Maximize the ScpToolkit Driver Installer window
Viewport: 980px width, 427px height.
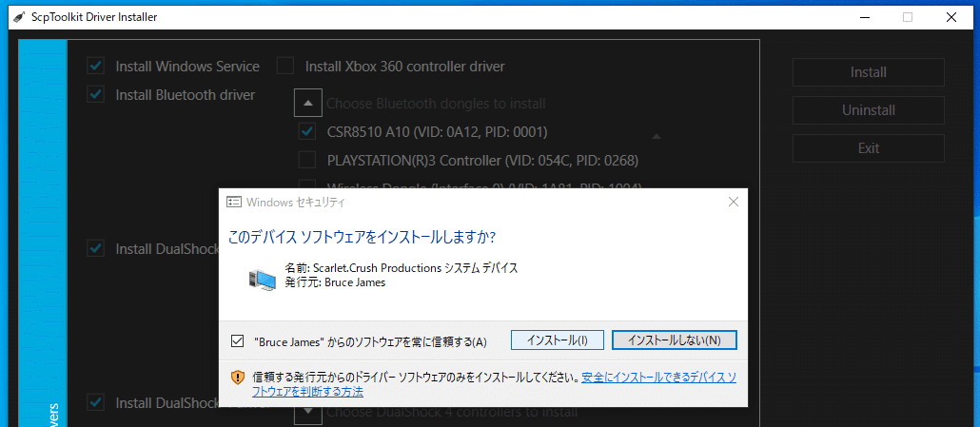tap(908, 17)
